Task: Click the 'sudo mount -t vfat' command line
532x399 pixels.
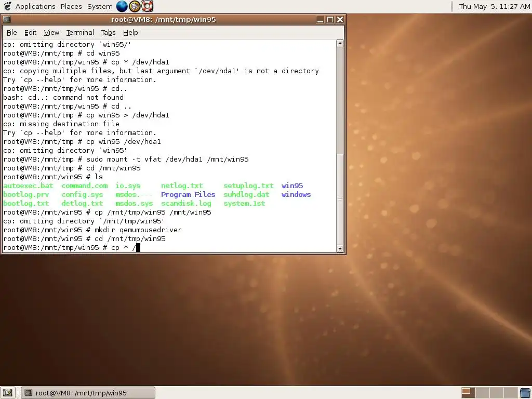Action: tap(126, 159)
